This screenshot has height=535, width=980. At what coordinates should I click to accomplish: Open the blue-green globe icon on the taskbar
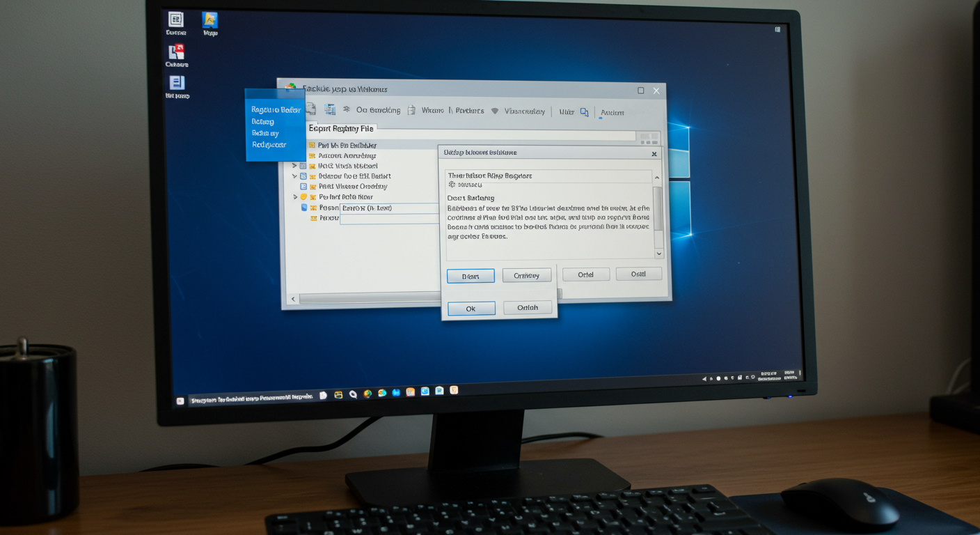click(x=382, y=393)
